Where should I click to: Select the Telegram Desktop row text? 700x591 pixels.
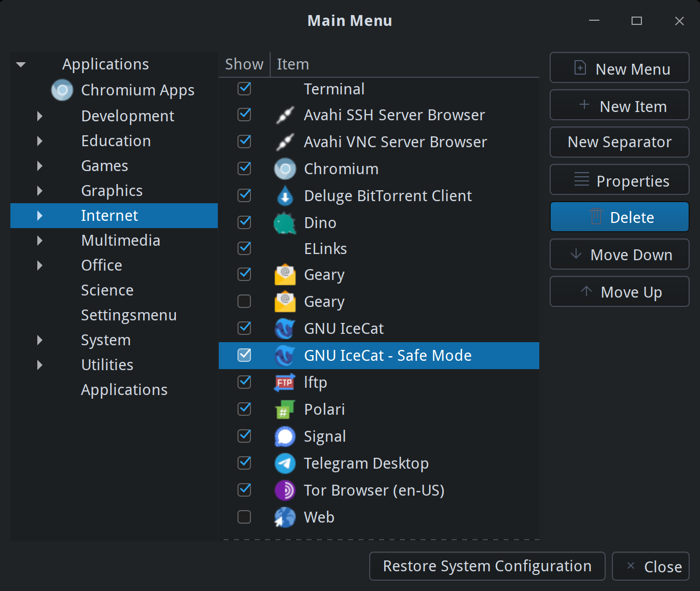coord(367,463)
